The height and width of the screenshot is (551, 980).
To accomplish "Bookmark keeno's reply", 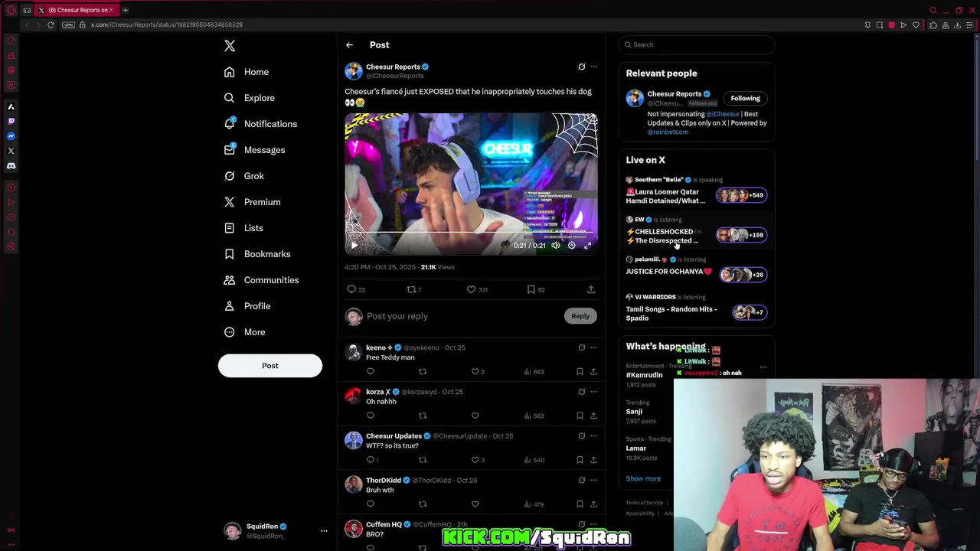I will pyautogui.click(x=580, y=371).
